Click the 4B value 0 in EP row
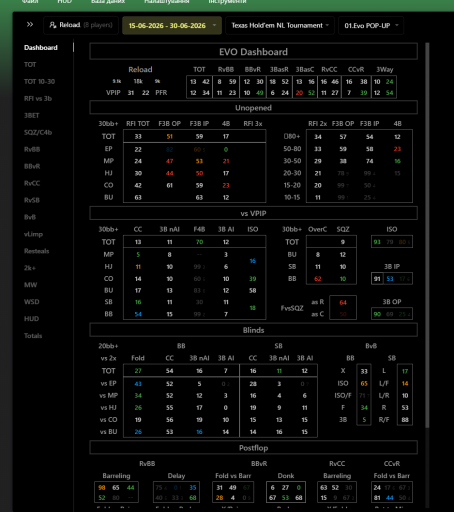This screenshot has width=454, height=512. click(226, 149)
